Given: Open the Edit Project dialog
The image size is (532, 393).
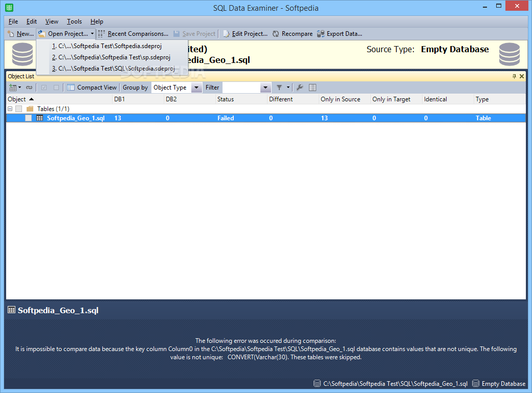Looking at the screenshot, I should pyautogui.click(x=250, y=34).
